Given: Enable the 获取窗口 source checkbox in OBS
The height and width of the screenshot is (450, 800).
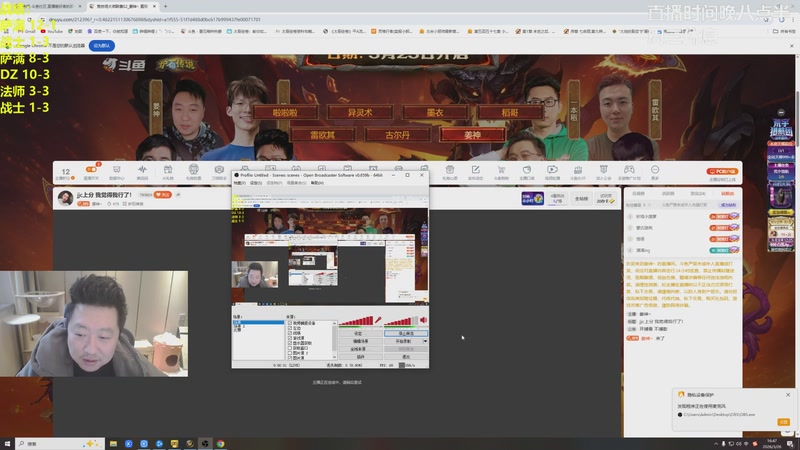Looking at the screenshot, I should pos(290,348).
